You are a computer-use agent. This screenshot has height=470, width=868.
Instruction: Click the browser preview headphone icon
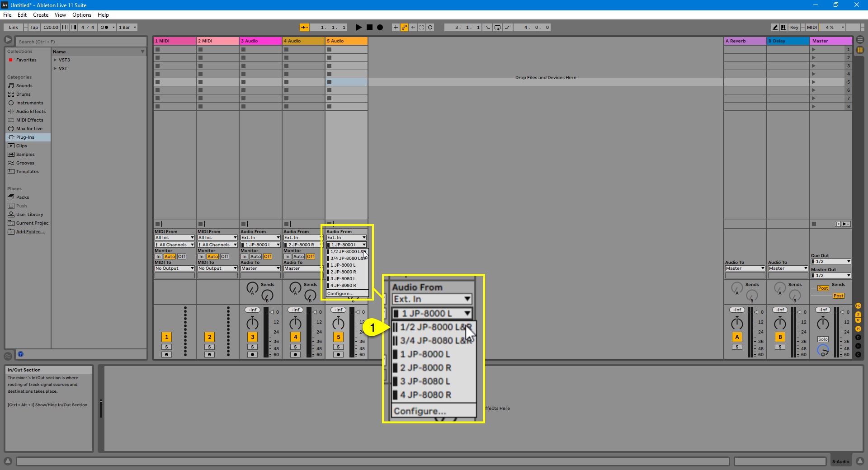click(x=20, y=355)
